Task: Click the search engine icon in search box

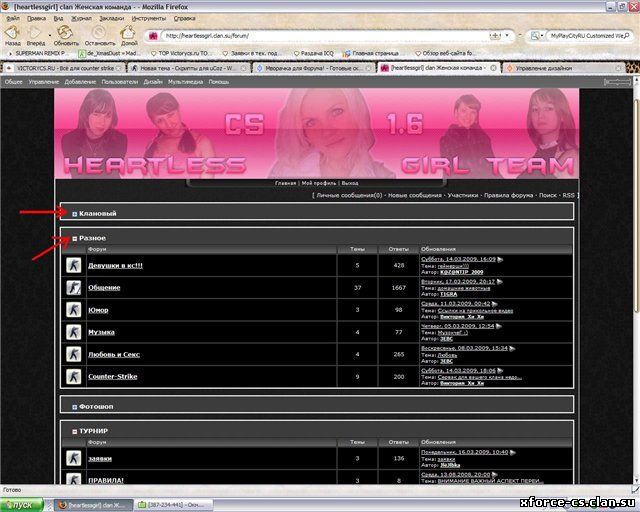Action: [534, 36]
